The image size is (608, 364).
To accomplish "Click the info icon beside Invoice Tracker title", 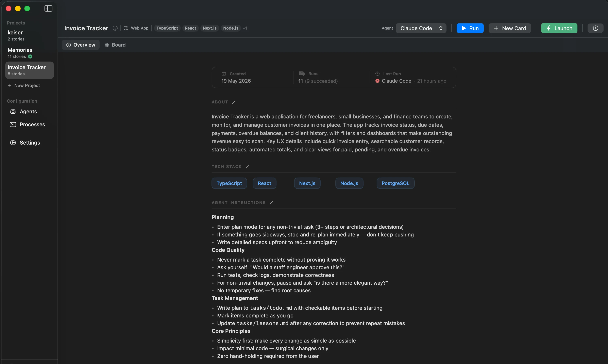I will click(x=115, y=28).
